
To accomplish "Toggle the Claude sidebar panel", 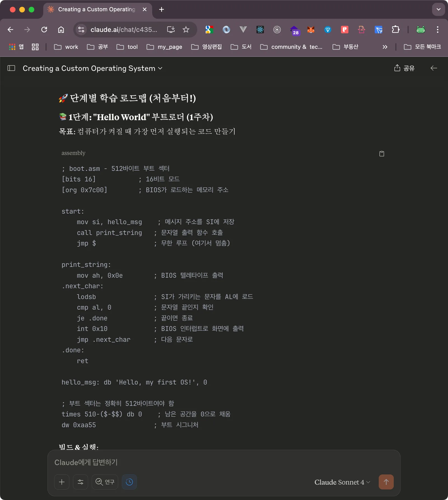I will pos(11,68).
